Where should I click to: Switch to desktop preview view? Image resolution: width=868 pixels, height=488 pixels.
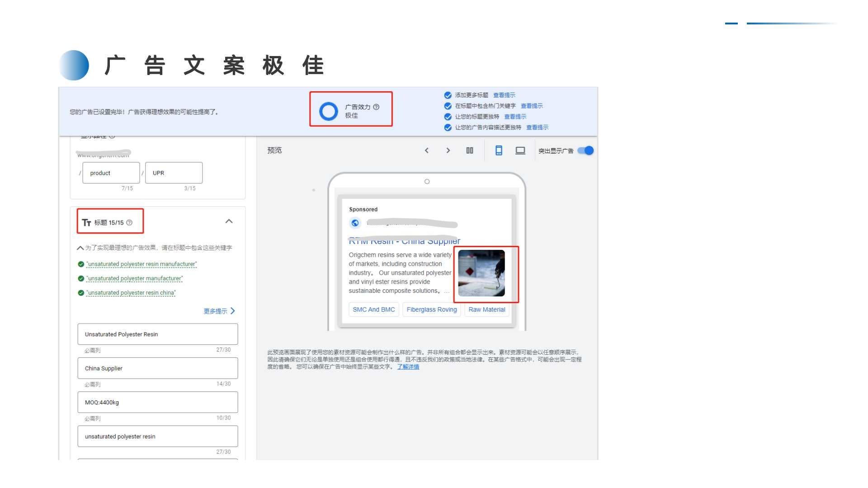click(x=520, y=150)
